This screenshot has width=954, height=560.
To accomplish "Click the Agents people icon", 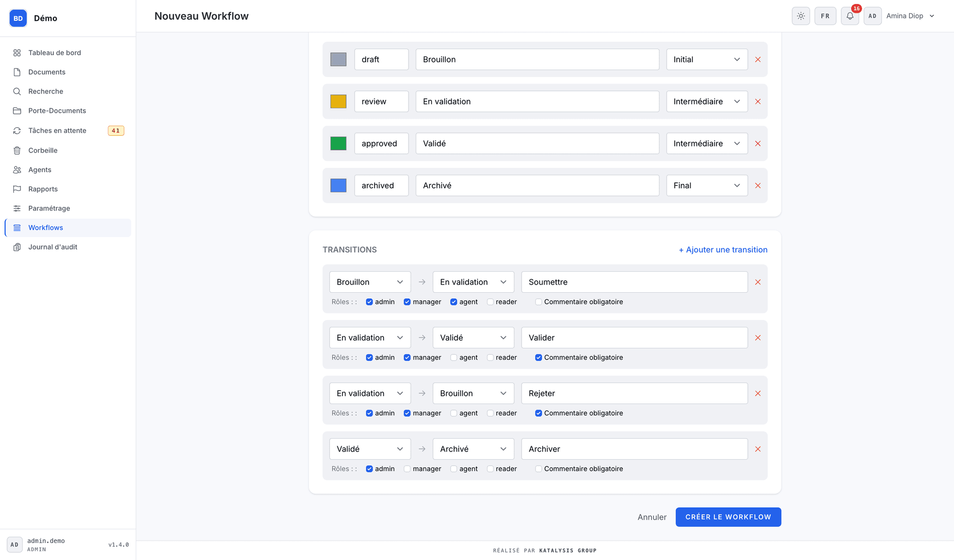I will click(x=17, y=170).
